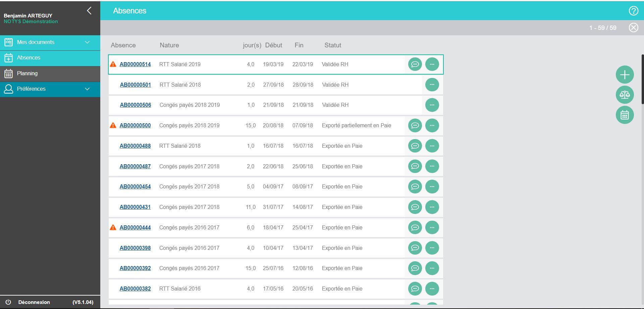Open the calendar view icon on the right
Screen dimensions: 644x309
coord(625,115)
